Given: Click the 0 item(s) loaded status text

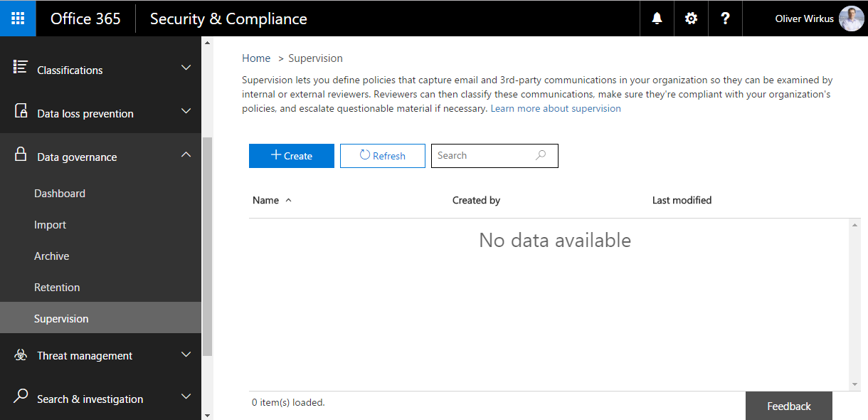Looking at the screenshot, I should [288, 402].
